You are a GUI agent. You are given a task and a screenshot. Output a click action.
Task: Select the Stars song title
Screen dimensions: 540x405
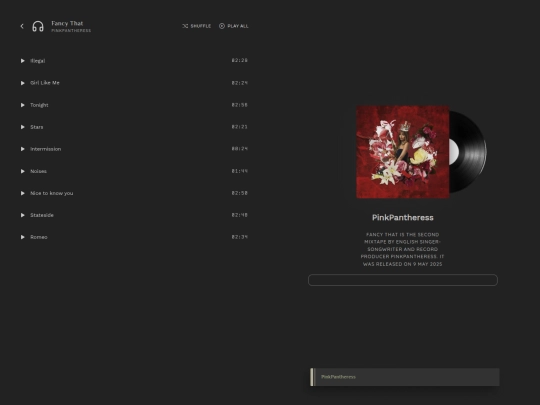click(x=37, y=127)
